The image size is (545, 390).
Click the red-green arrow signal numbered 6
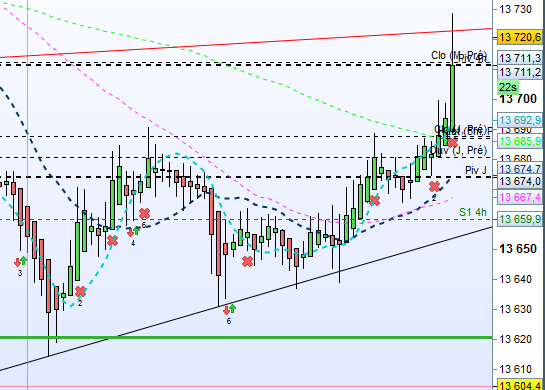(x=229, y=309)
